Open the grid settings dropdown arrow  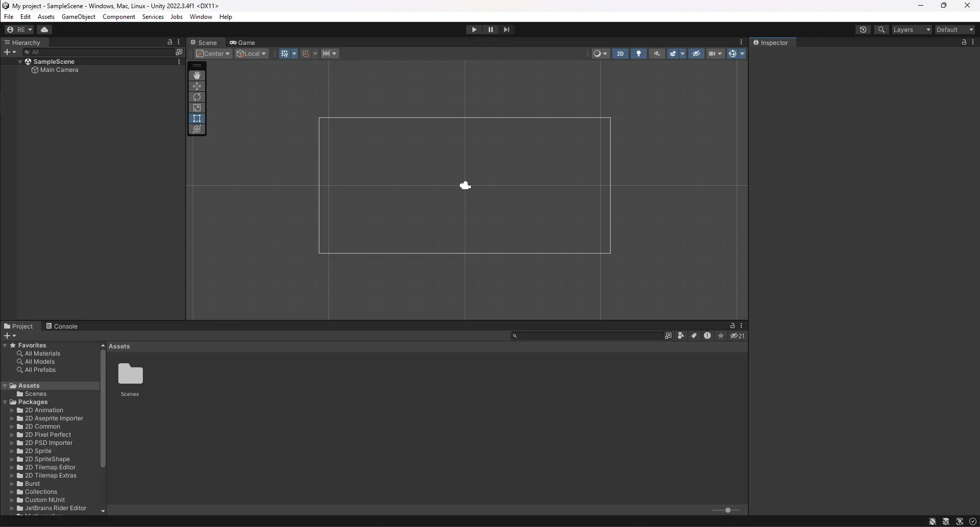click(294, 54)
